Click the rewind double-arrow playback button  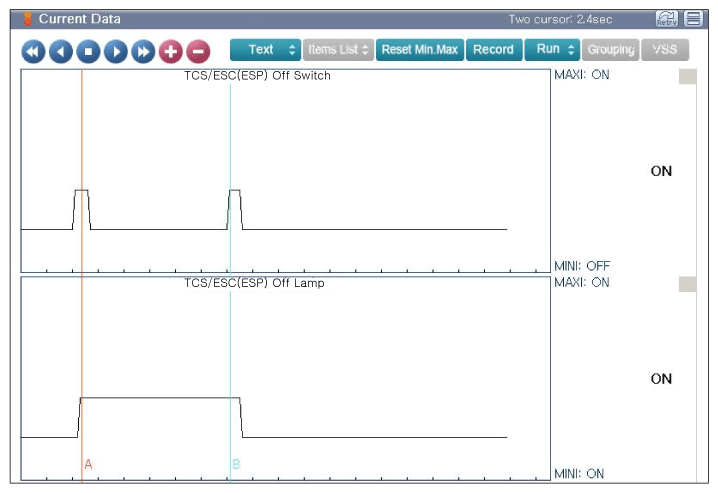[33, 51]
